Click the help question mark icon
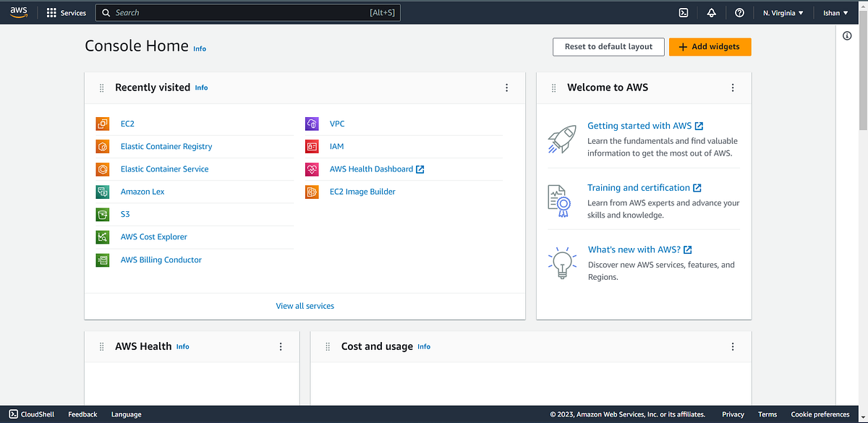The width and height of the screenshot is (868, 423). (739, 12)
